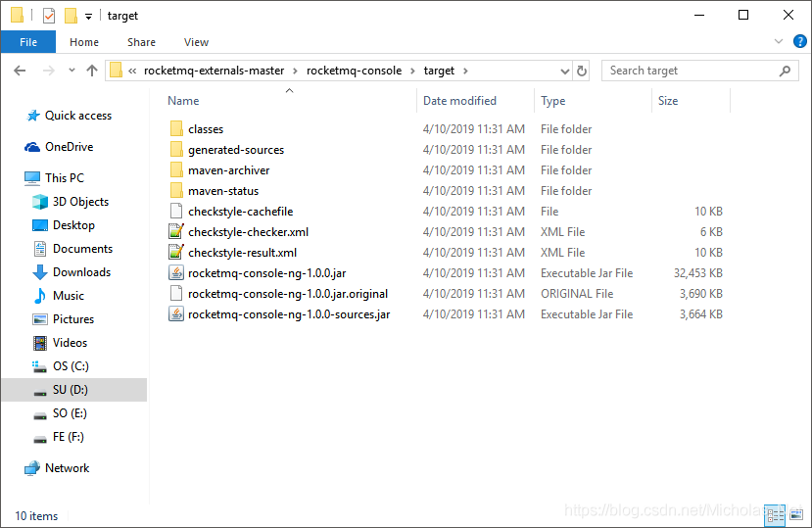Expand the ribbon chevron
The width and height of the screenshot is (812, 528).
coord(778,41)
